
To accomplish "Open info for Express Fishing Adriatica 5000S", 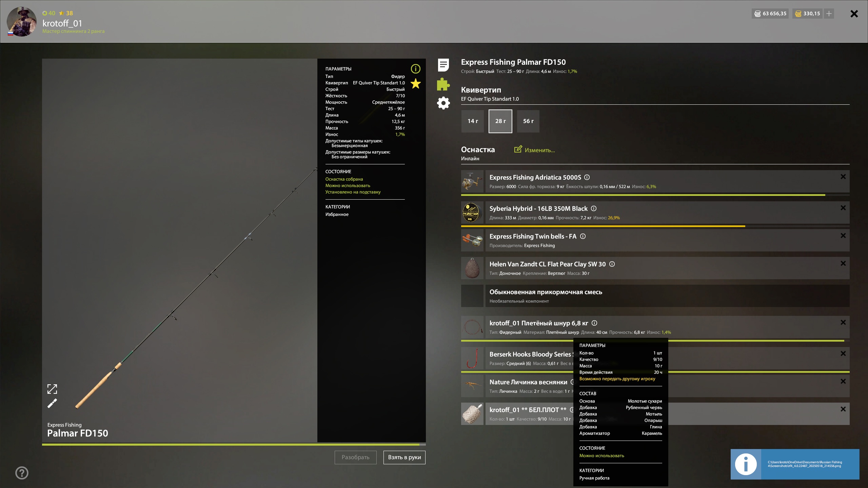I will [x=587, y=177].
